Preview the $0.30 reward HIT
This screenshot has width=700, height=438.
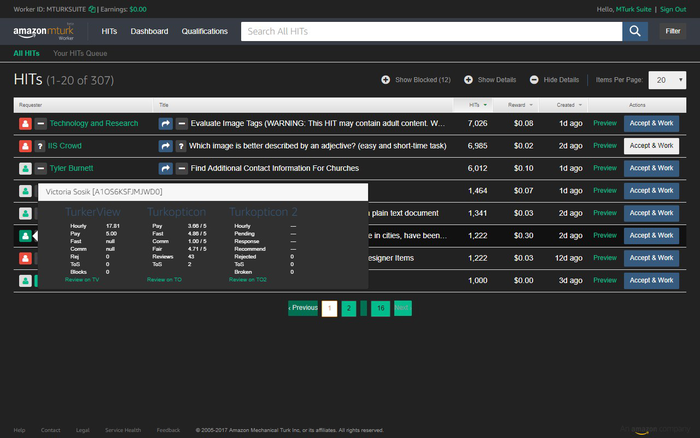[x=605, y=235]
